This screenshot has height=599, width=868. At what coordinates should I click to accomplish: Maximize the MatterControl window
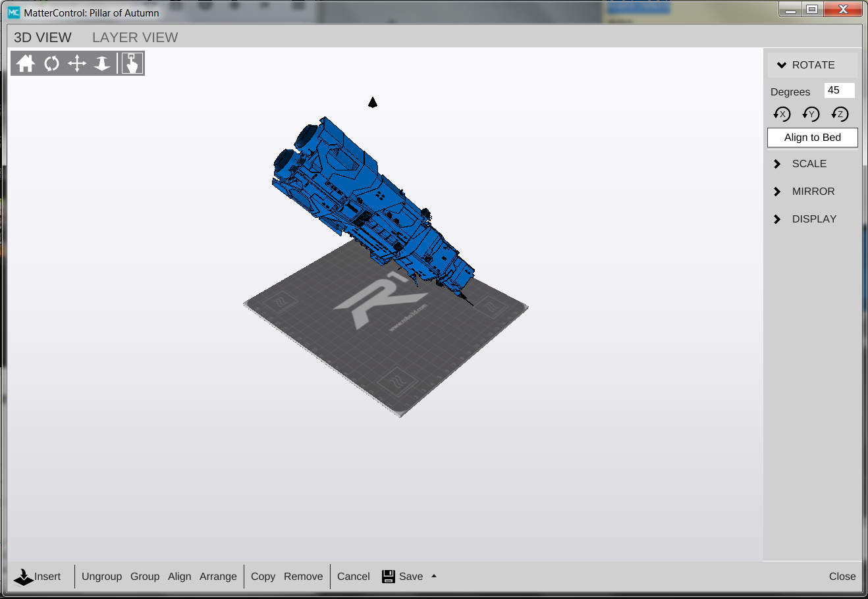(812, 9)
